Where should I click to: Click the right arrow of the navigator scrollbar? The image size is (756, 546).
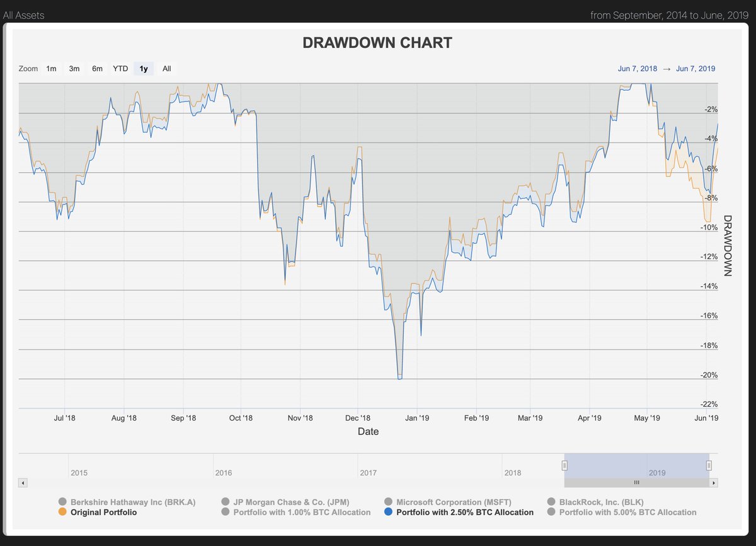pos(713,482)
